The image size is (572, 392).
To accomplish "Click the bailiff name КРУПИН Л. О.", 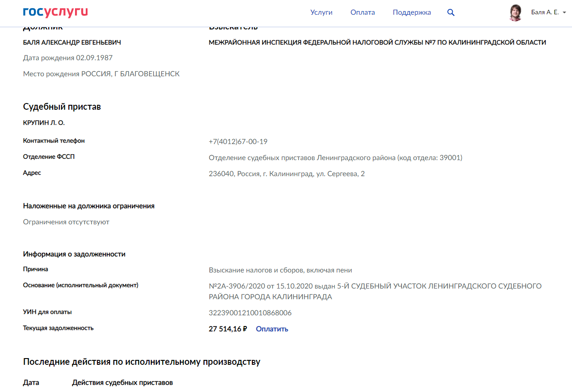I will click(44, 123).
